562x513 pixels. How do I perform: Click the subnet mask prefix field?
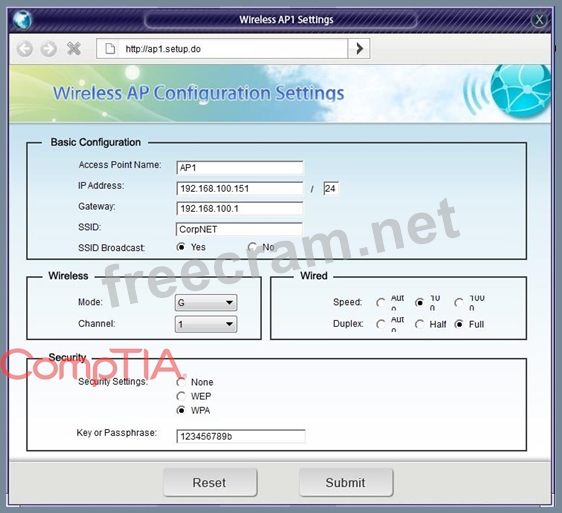[331, 188]
